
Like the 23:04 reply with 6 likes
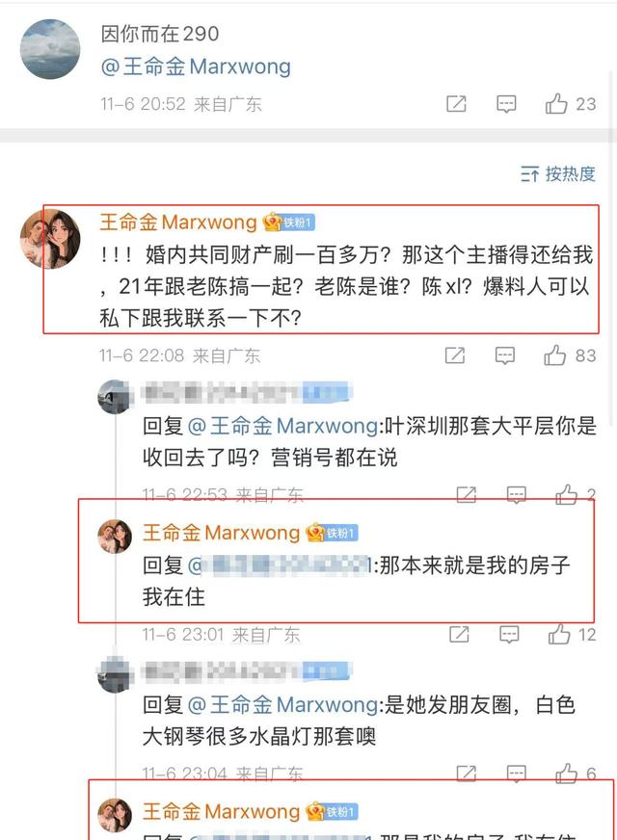[576, 774]
